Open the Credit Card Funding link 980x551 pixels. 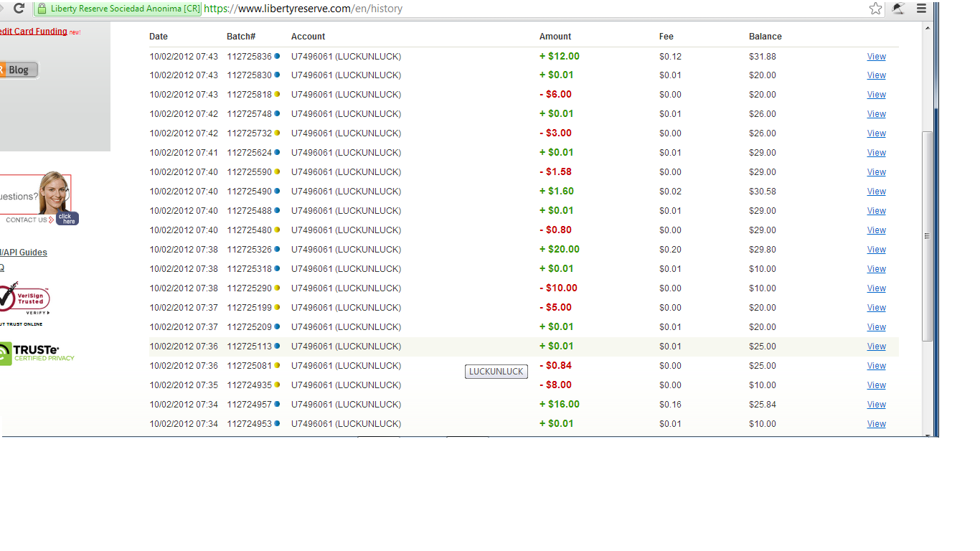click(x=33, y=32)
